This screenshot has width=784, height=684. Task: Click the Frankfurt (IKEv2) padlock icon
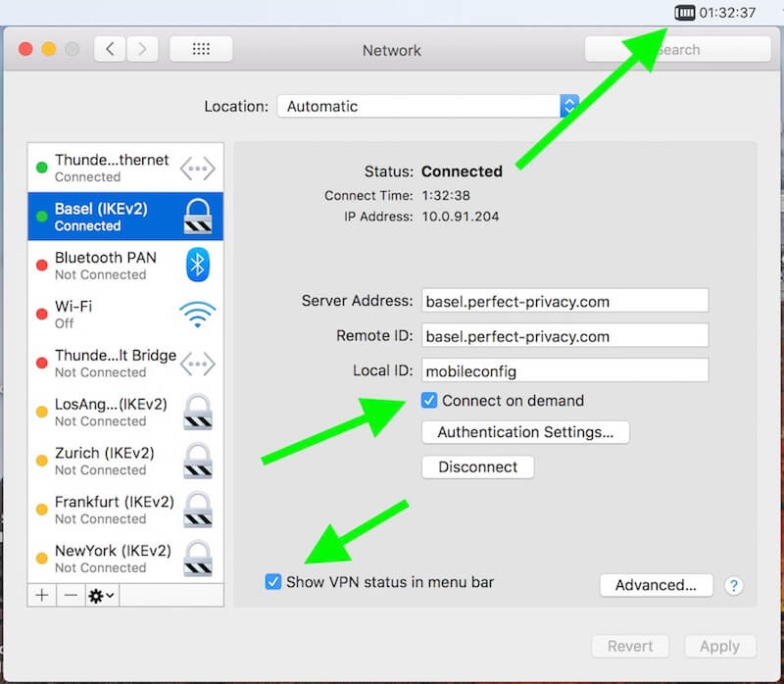point(198,510)
